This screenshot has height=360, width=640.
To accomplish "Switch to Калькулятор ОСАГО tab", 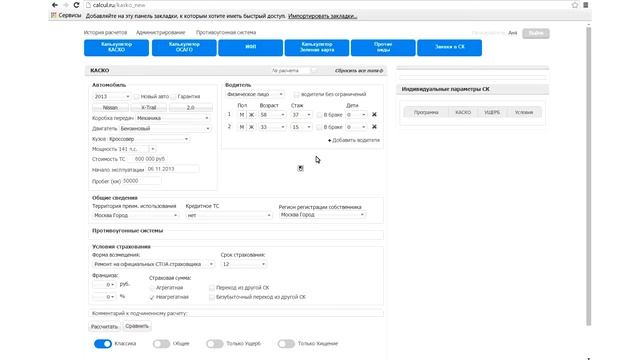I will 184,47.
